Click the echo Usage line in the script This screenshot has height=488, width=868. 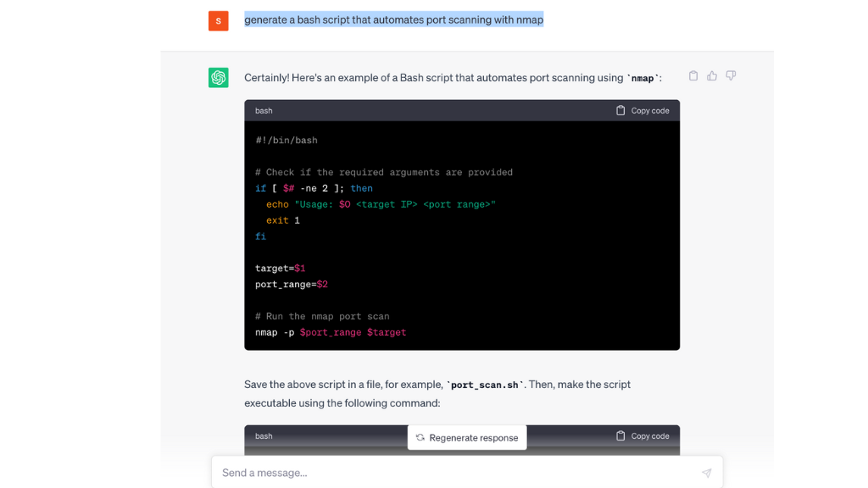(381, 205)
